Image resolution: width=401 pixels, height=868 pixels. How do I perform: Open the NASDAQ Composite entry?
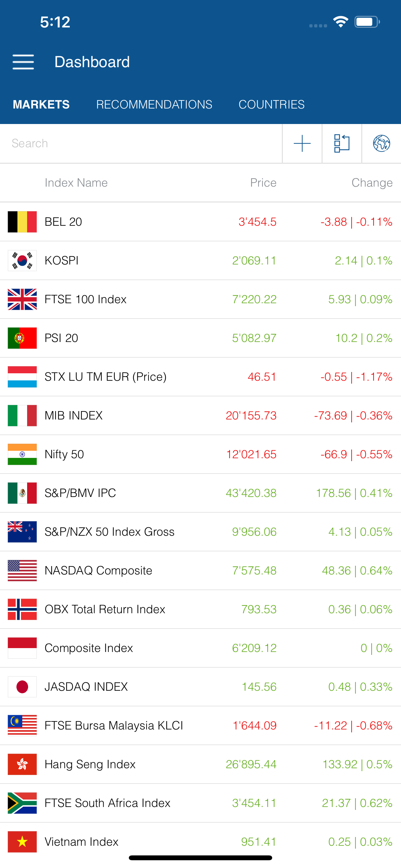(200, 571)
